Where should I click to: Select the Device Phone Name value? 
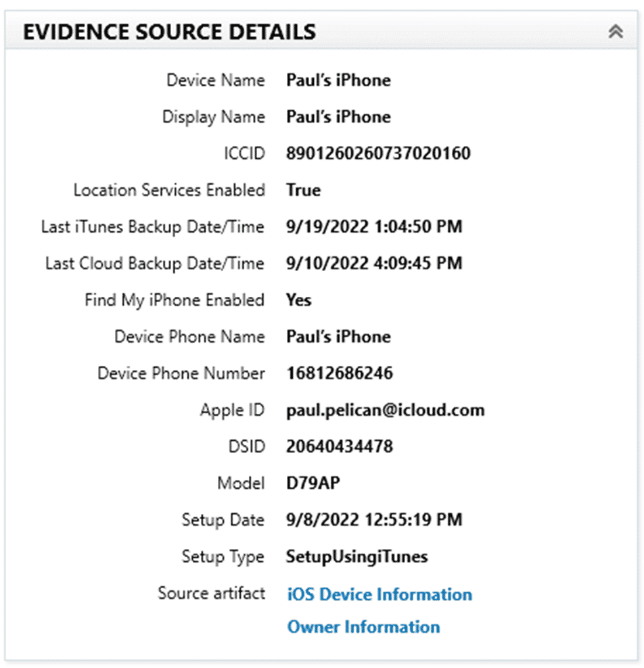click(338, 337)
